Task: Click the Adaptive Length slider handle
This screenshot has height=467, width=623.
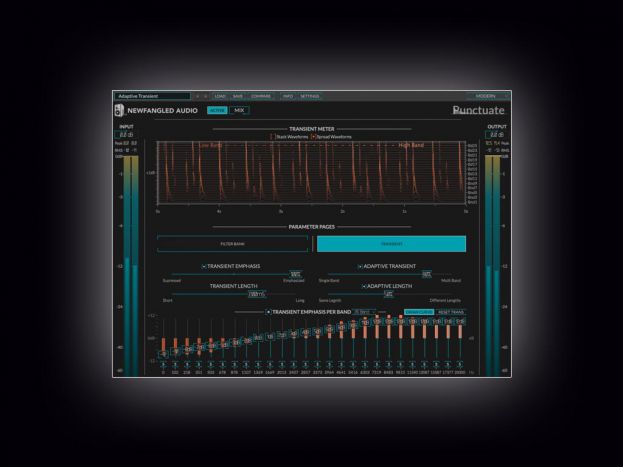Action: [389, 294]
